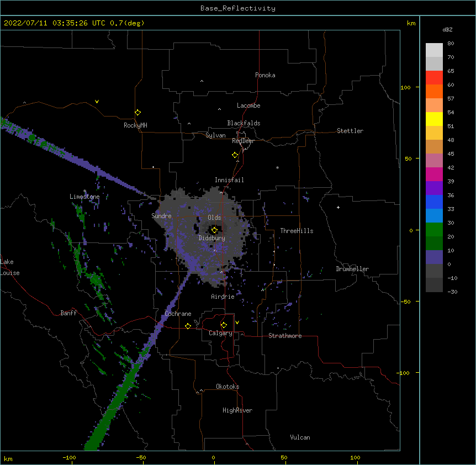Pick the magenta swatch in the dBZ legend
Viewport: 476px width, 465px height.
click(x=434, y=174)
